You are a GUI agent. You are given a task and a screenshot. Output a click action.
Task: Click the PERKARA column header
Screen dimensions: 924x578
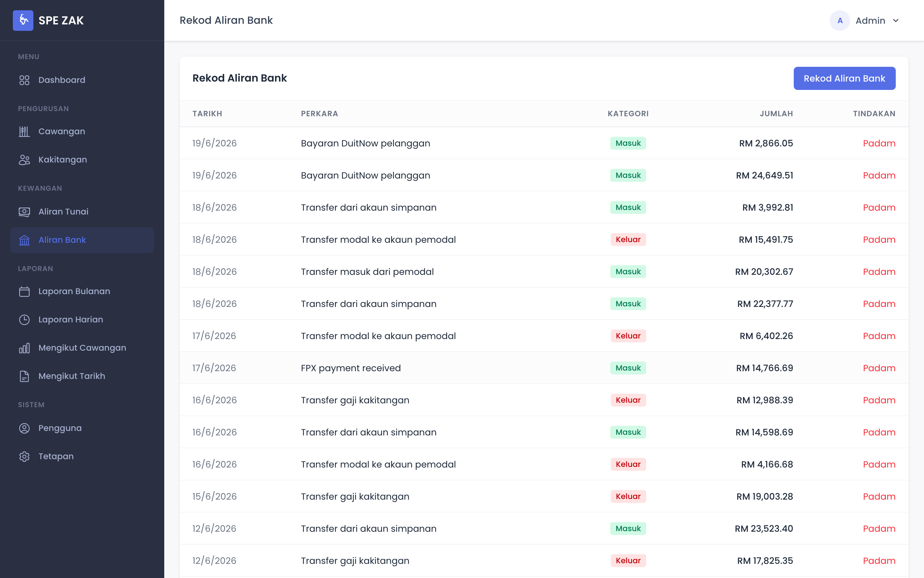coord(320,114)
